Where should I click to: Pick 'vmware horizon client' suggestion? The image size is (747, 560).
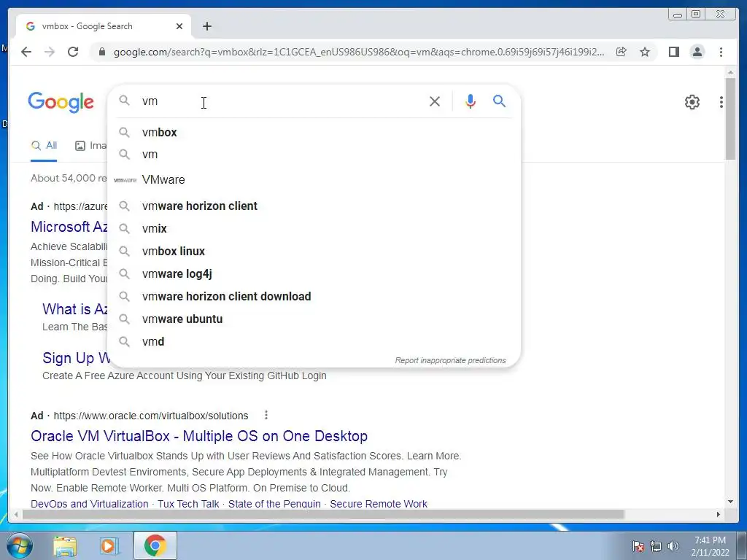tap(314, 206)
